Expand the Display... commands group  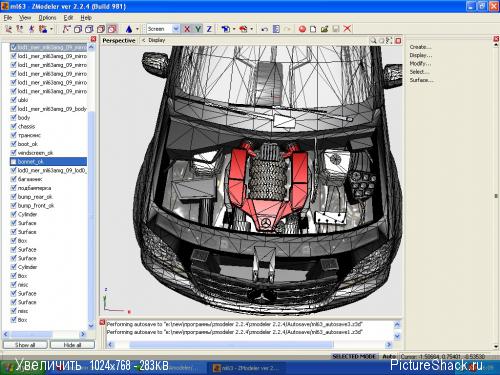click(x=421, y=55)
